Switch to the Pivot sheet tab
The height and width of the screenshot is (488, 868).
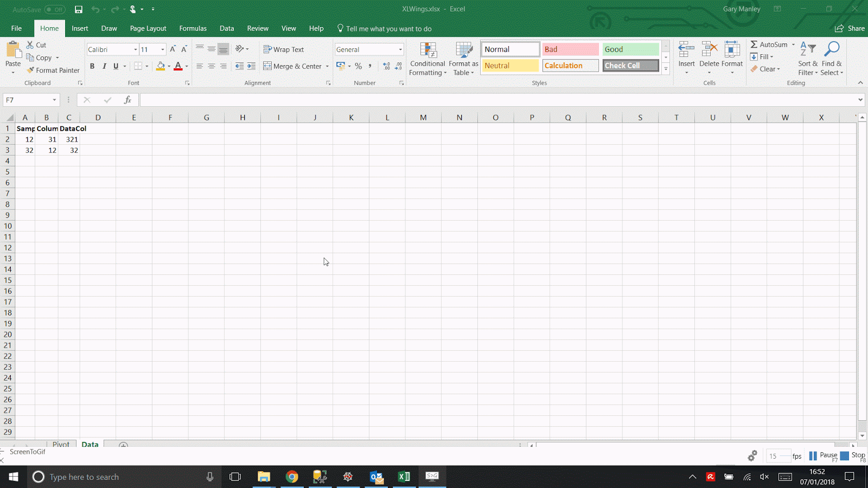point(61,444)
